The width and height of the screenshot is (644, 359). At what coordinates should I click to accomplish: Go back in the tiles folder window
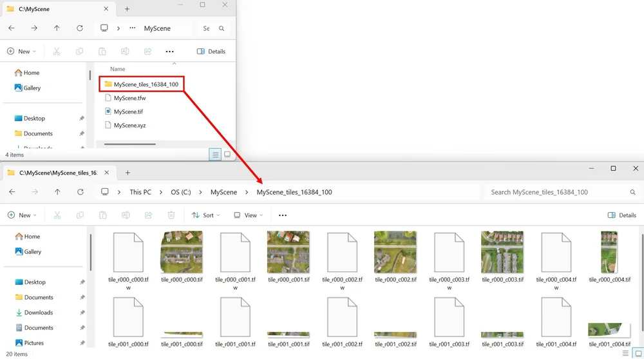[12, 192]
